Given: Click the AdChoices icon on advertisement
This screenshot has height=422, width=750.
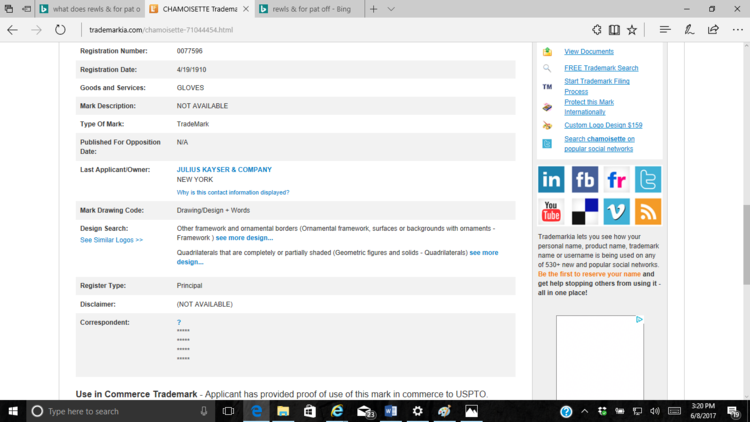Looking at the screenshot, I should click(x=639, y=319).
